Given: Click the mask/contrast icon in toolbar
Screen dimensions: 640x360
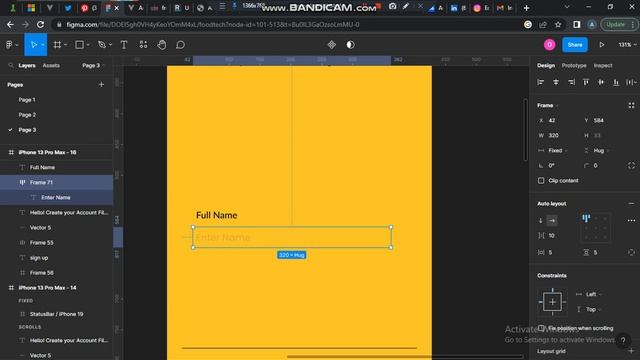Looking at the screenshot, I should pyautogui.click(x=351, y=45).
